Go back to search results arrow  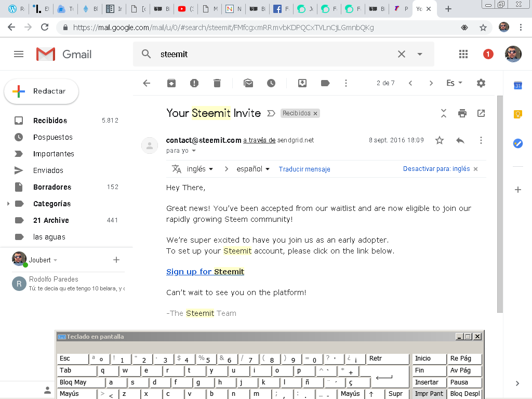(147, 83)
